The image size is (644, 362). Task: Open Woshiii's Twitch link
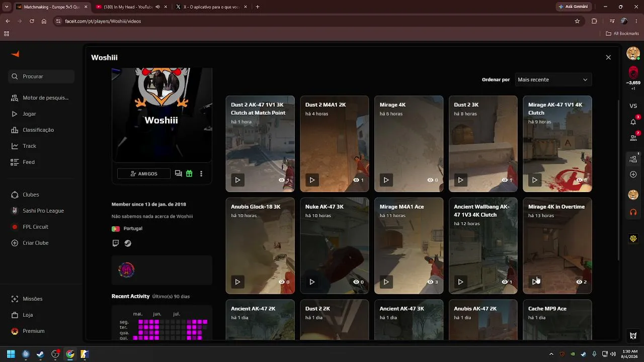116,243
